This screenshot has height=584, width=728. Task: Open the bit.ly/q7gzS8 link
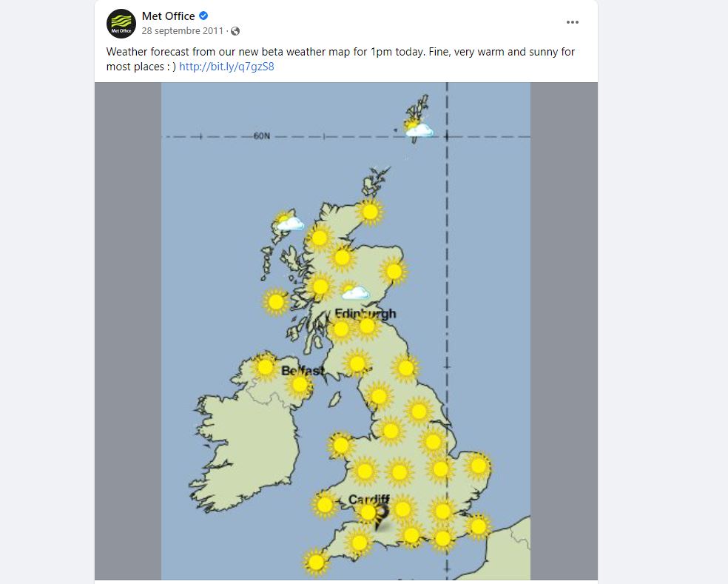tap(226, 67)
